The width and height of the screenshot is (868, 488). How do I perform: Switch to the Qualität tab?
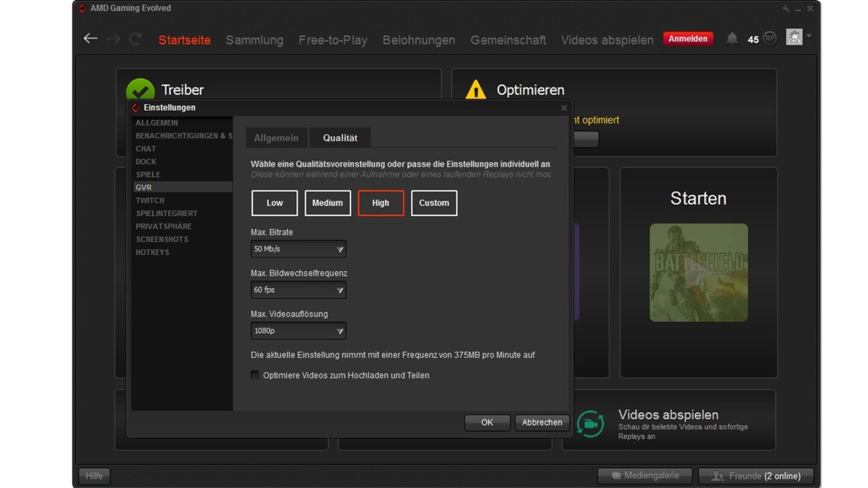coord(340,138)
